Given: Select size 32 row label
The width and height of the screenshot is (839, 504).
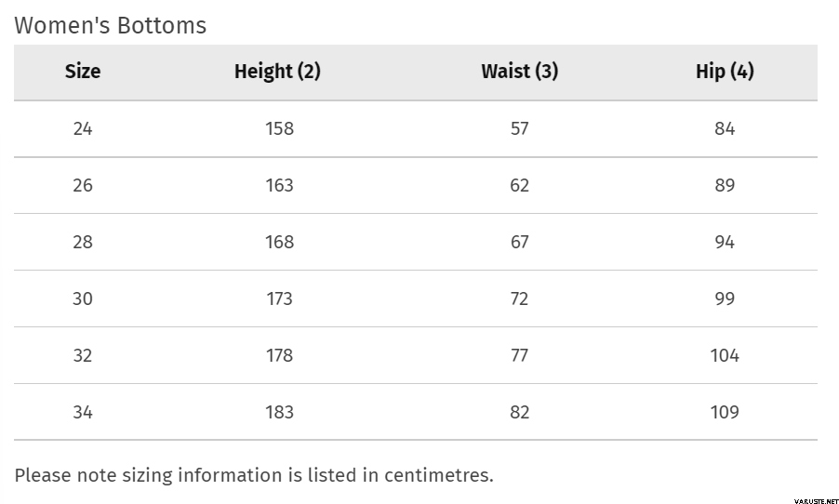Looking at the screenshot, I should click(x=83, y=355).
